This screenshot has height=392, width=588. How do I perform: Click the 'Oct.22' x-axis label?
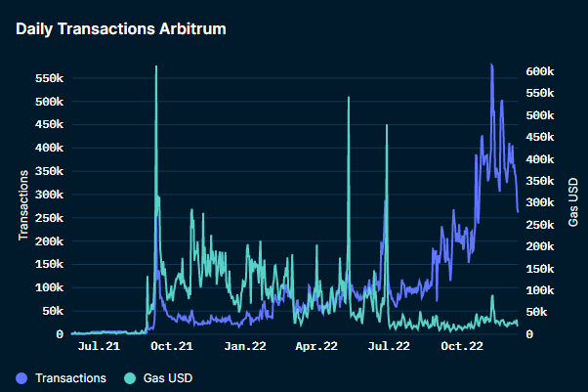pos(462,346)
